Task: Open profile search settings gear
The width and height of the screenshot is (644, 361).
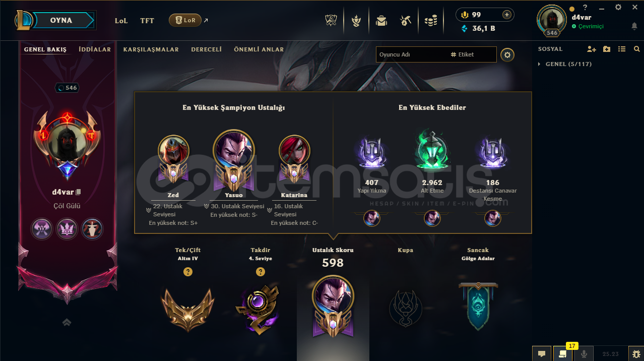Action: 507,54
